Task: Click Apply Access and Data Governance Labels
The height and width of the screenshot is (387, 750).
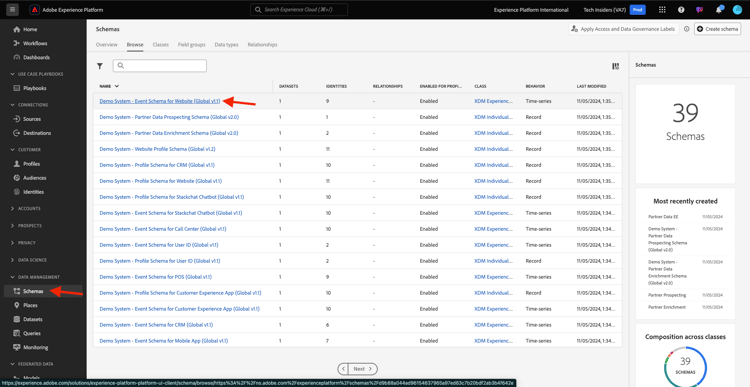Action: (623, 29)
